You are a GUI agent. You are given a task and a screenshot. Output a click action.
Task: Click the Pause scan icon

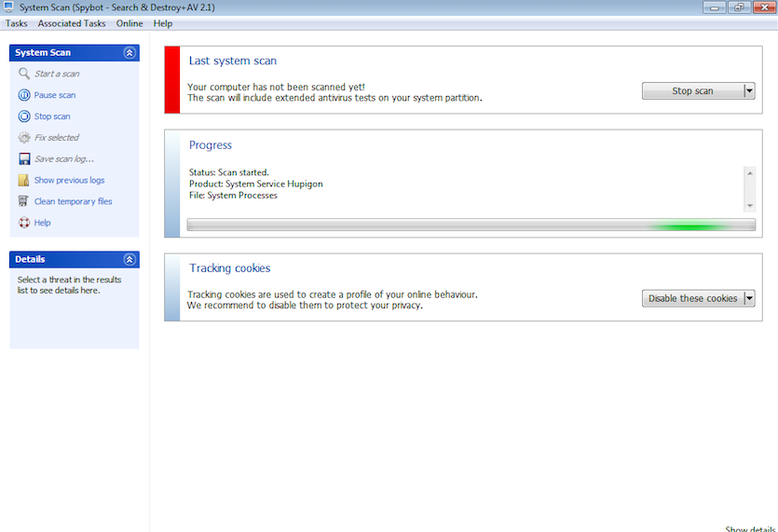24,95
